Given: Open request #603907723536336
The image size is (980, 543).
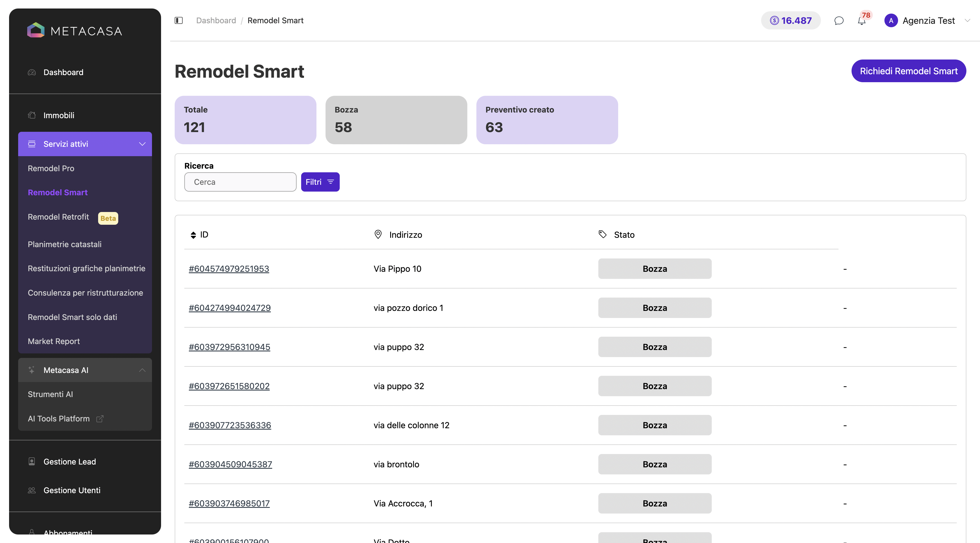Looking at the screenshot, I should [230, 425].
